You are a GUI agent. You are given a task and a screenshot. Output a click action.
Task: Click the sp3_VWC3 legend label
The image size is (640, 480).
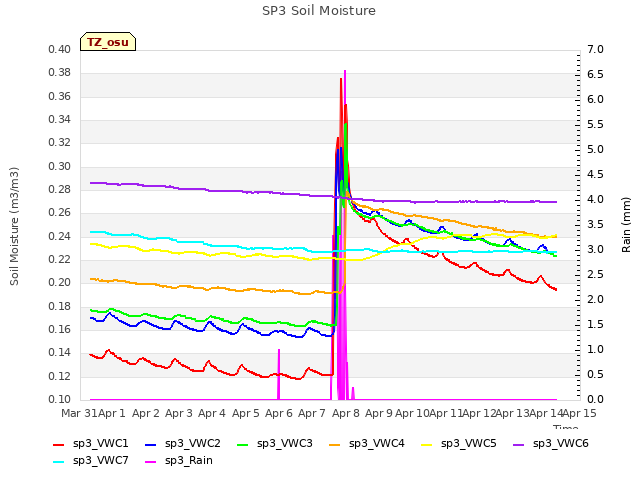coord(284,443)
